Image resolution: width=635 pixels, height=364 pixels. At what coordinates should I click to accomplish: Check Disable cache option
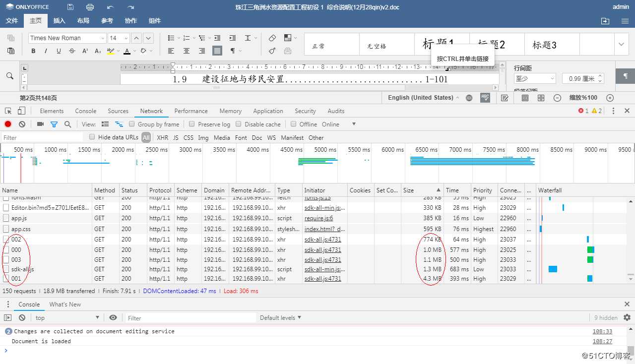239,124
